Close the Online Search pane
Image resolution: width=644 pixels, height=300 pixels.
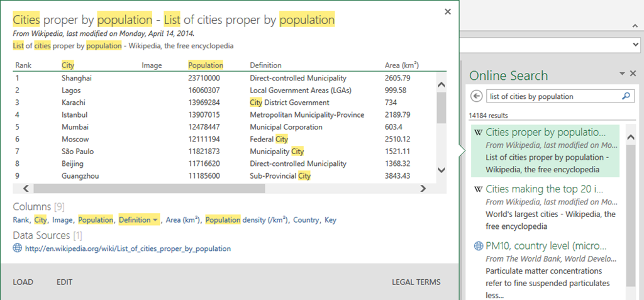click(x=633, y=74)
